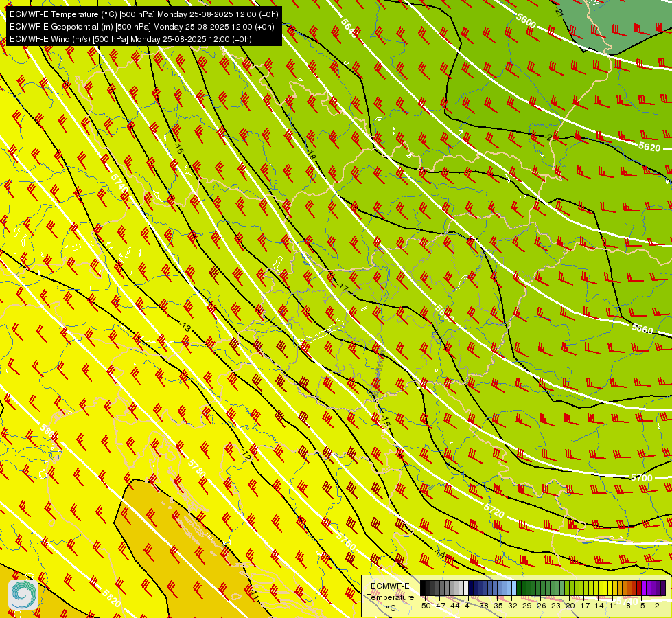Click the -21 isotherm label at top
The width and height of the screenshot is (672, 618).
pyautogui.click(x=559, y=11)
